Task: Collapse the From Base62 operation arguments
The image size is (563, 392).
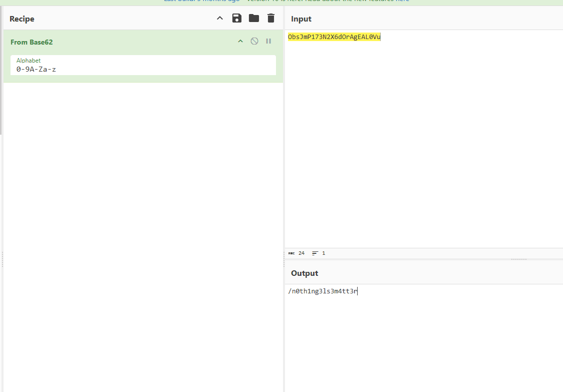Action: (240, 42)
